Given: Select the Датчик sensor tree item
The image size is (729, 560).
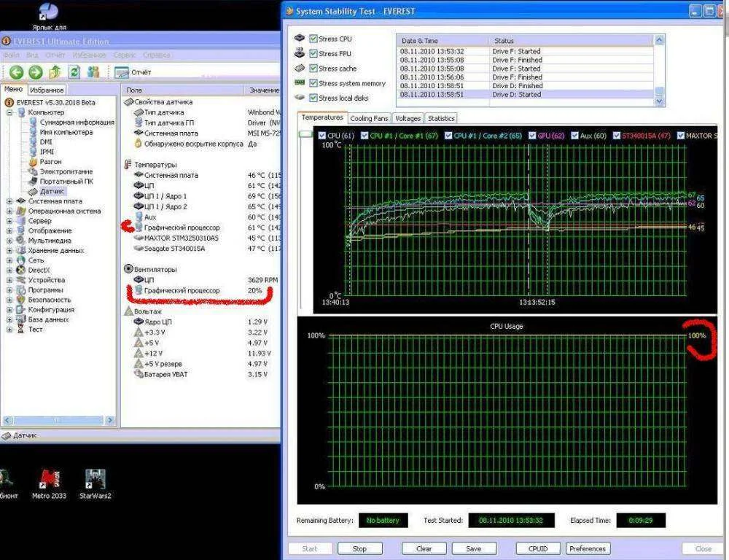Looking at the screenshot, I should pyautogui.click(x=52, y=191).
